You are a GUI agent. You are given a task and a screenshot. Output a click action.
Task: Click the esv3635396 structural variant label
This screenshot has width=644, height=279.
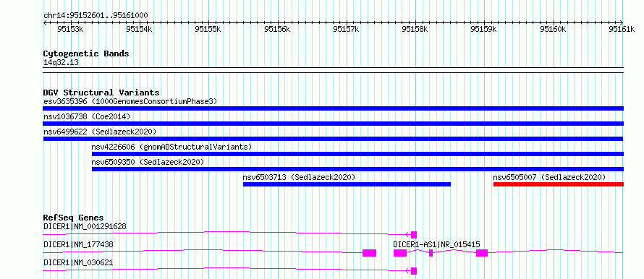pyautogui.click(x=130, y=101)
